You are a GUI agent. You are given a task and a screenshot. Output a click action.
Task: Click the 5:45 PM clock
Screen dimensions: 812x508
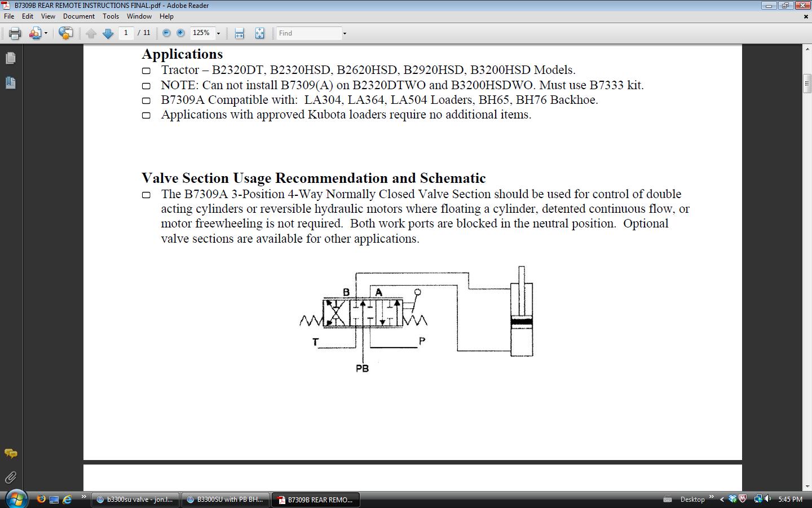coord(790,500)
